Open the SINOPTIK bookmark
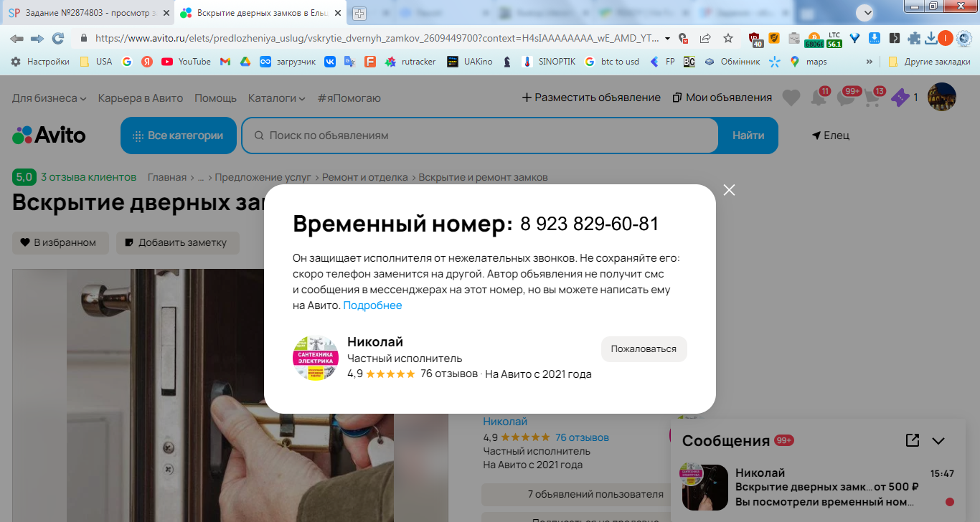 549,62
